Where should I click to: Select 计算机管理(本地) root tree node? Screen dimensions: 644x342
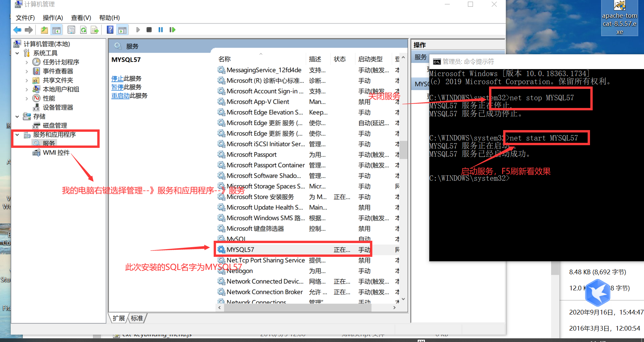tap(47, 44)
